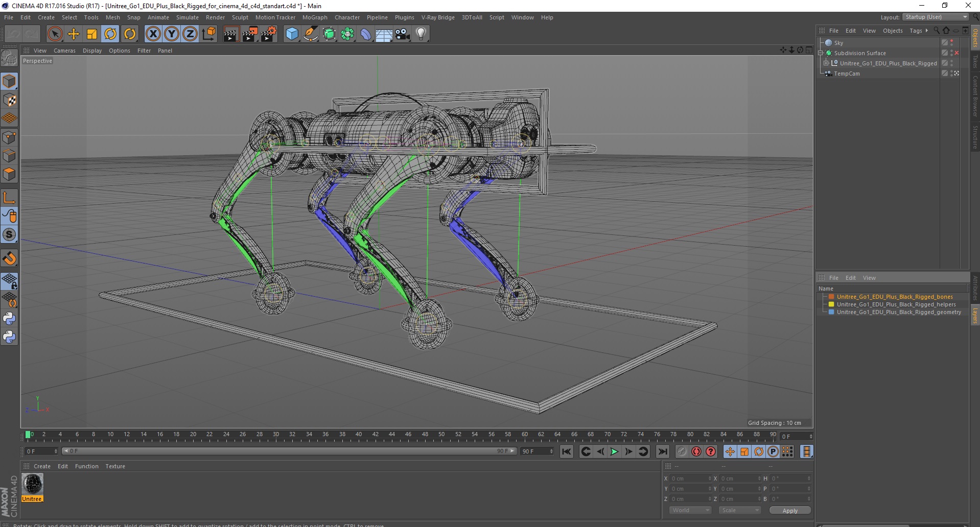Open the World coordinate system dropdown
This screenshot has height=527, width=980.
[690, 510]
